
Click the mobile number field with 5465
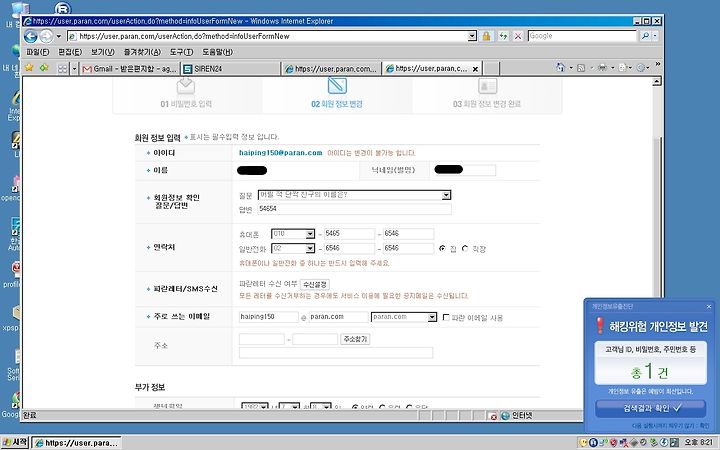(349, 234)
